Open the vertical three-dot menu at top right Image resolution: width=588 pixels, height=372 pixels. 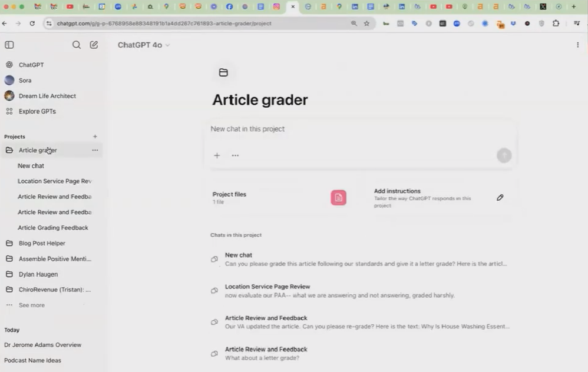click(577, 45)
